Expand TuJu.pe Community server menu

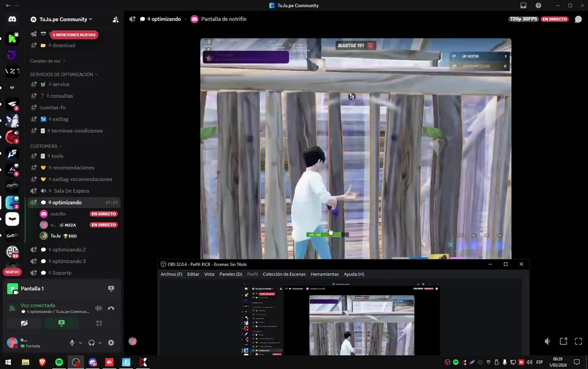pos(66,19)
